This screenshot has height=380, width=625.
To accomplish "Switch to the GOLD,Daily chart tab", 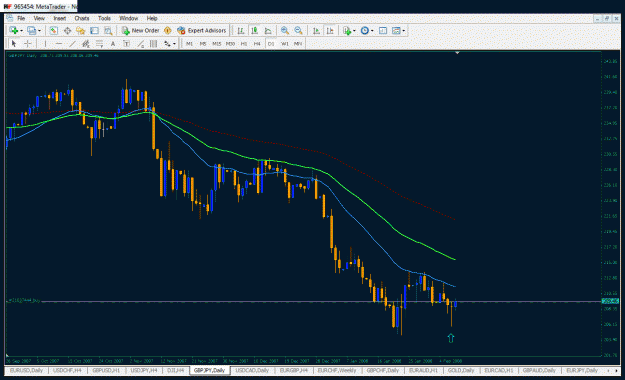I will point(461,370).
